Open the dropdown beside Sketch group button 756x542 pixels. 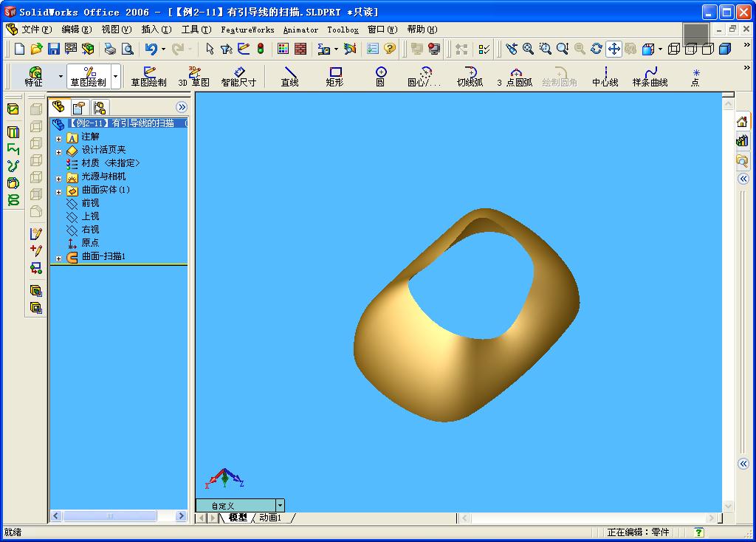115,76
